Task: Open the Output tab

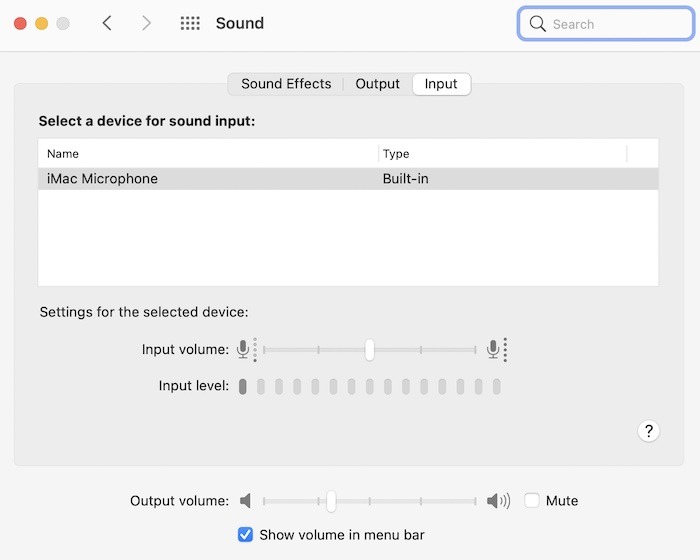Action: point(377,84)
